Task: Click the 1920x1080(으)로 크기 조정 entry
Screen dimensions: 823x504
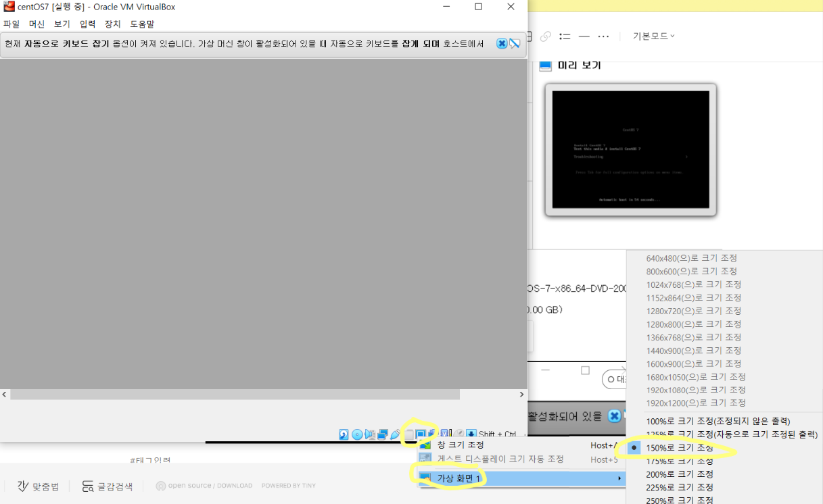Action: [696, 390]
